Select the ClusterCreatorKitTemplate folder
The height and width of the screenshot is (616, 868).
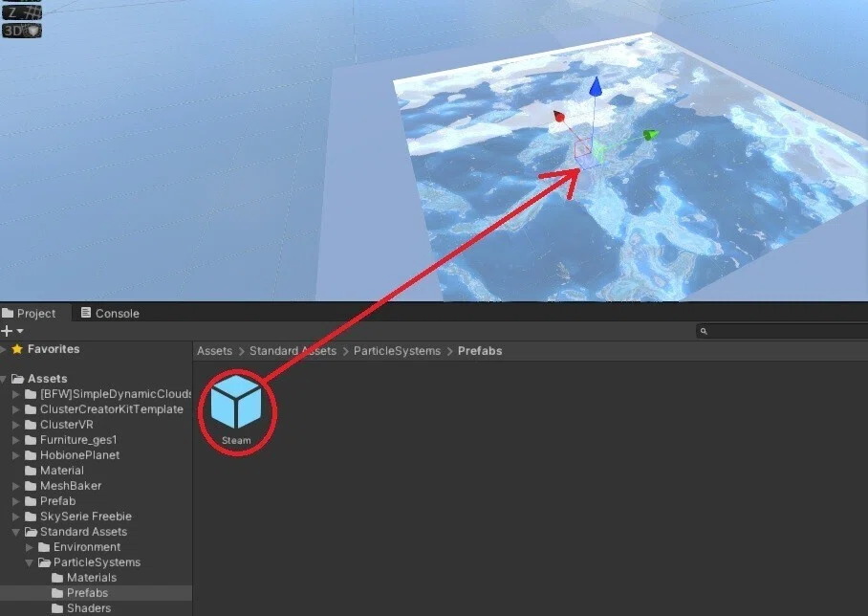[x=104, y=409]
